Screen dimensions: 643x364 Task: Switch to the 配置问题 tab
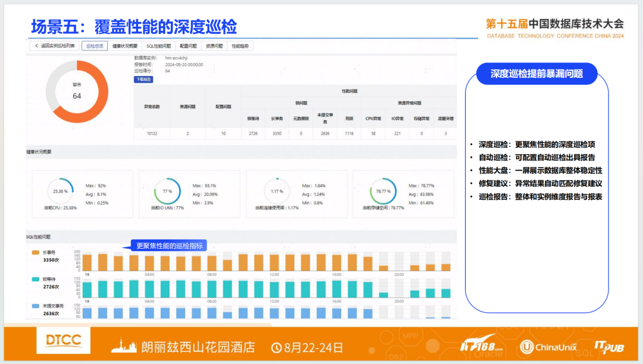pos(188,46)
